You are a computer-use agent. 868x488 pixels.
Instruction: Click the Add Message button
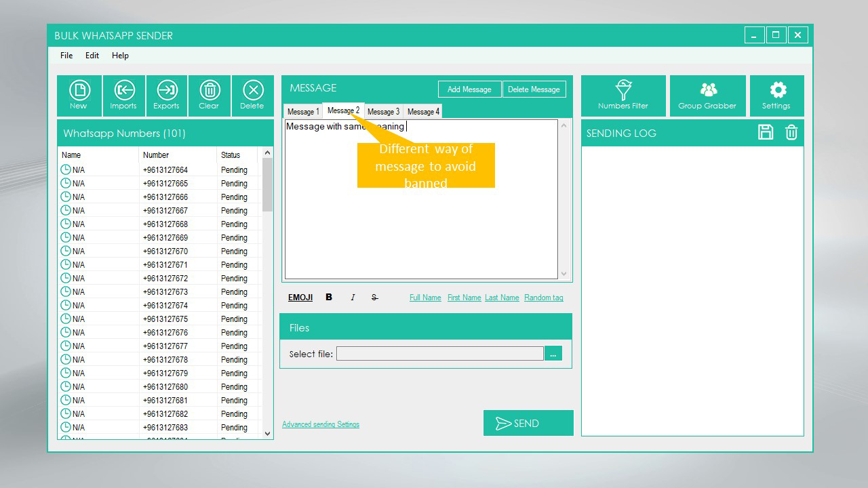coord(469,89)
